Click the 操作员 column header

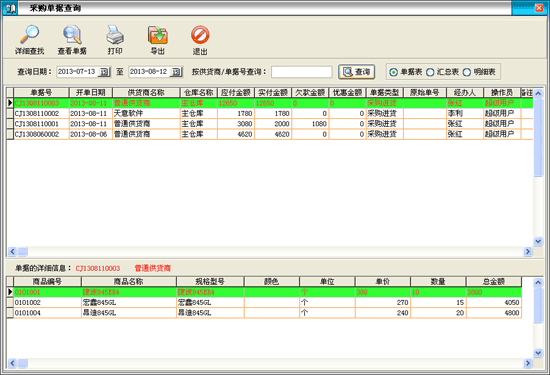coord(502,93)
